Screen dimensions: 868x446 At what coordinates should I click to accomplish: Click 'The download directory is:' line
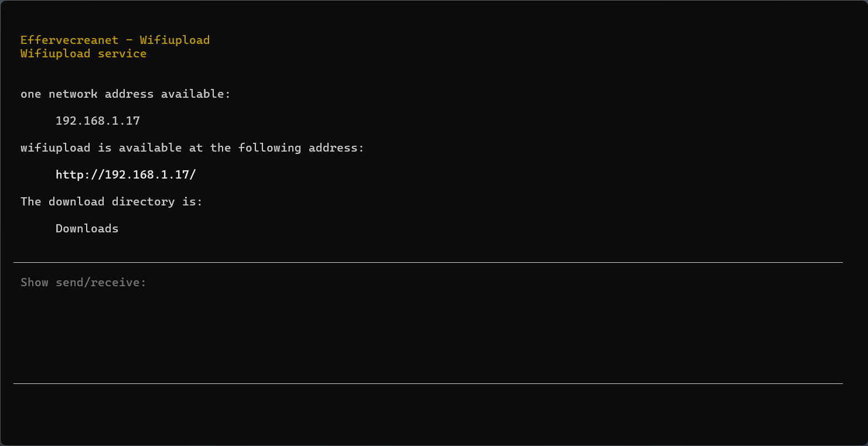tap(111, 201)
